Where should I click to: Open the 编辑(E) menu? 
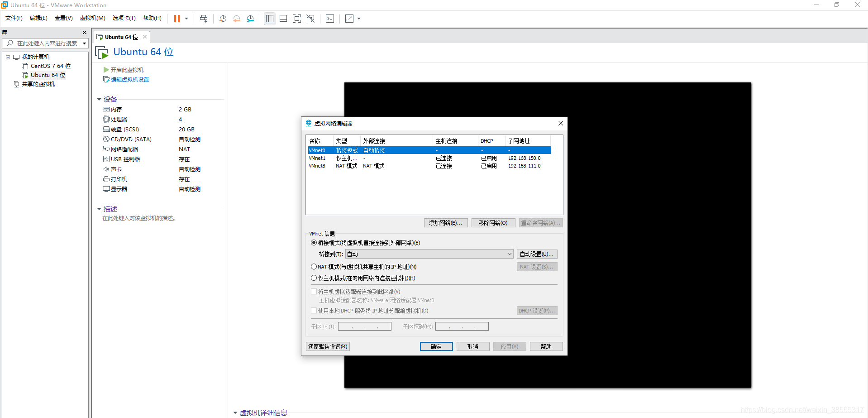coord(38,18)
